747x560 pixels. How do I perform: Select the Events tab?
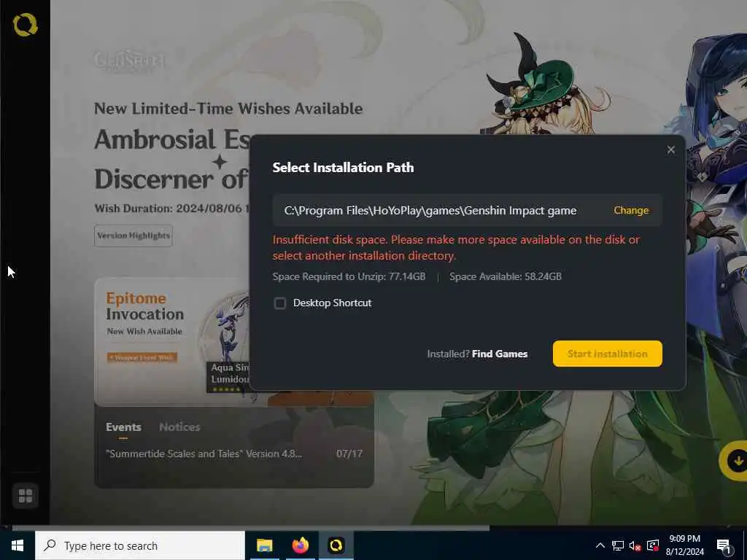click(123, 427)
